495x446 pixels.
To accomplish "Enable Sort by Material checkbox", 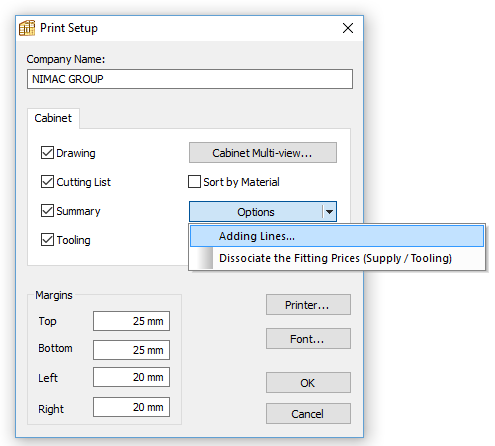I will [x=194, y=182].
